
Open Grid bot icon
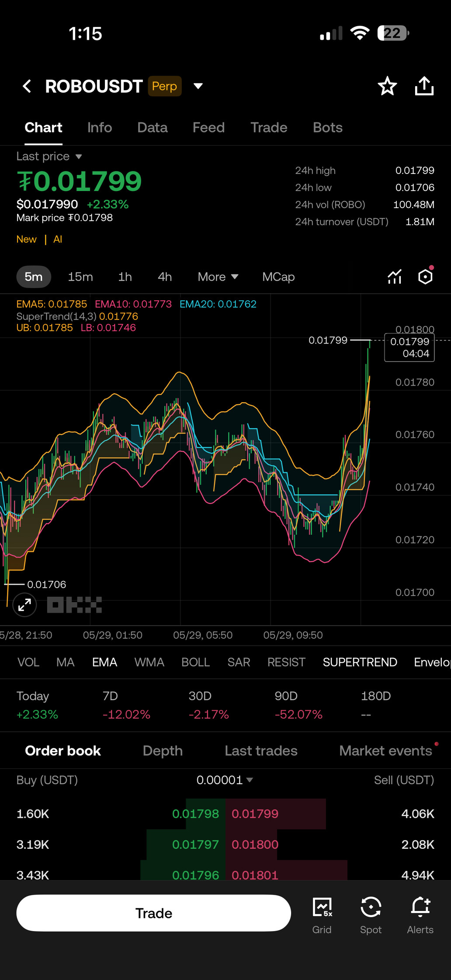[322, 915]
